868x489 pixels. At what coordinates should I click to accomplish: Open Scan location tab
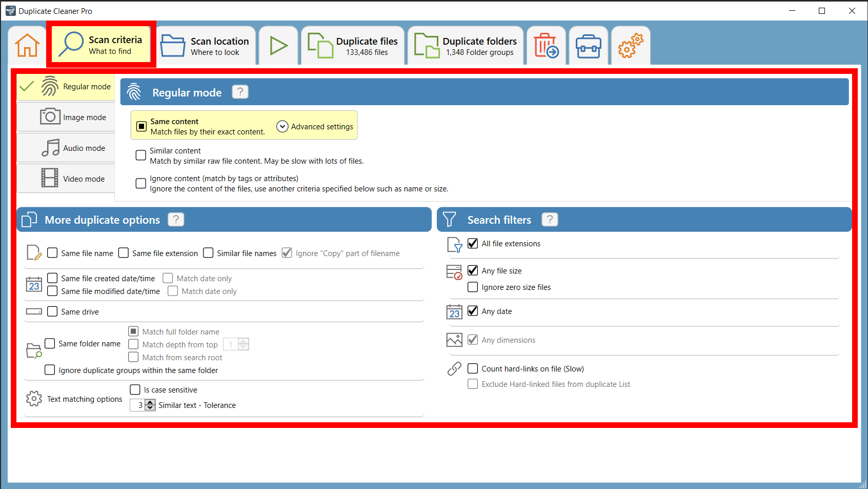(206, 45)
